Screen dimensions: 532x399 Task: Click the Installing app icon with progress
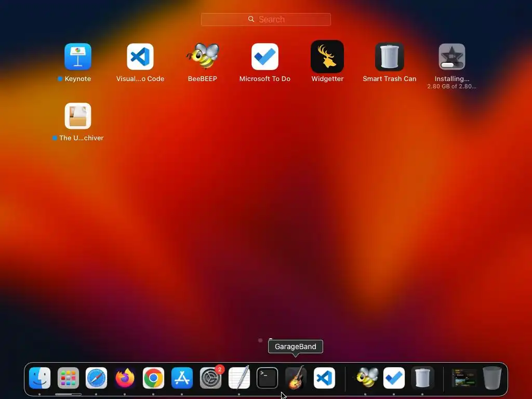[x=452, y=57]
